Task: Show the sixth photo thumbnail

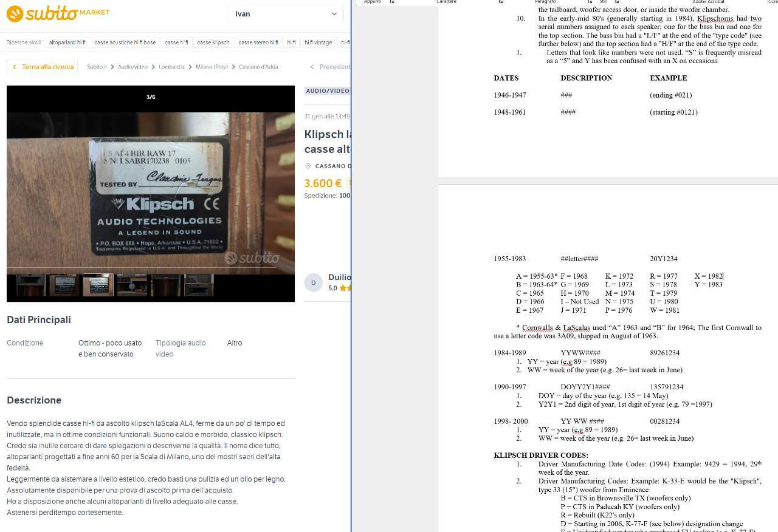Action: tap(199, 285)
